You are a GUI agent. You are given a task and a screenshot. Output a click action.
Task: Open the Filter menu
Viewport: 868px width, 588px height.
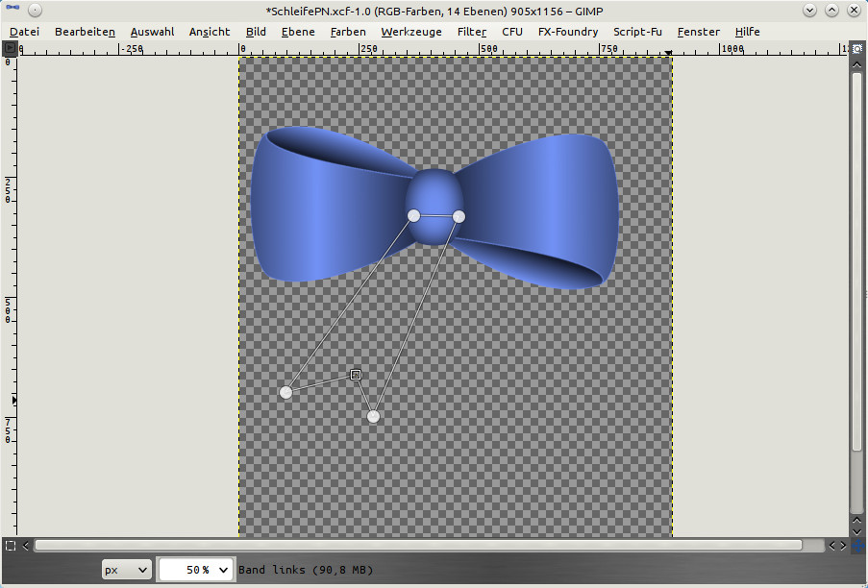[x=471, y=32]
